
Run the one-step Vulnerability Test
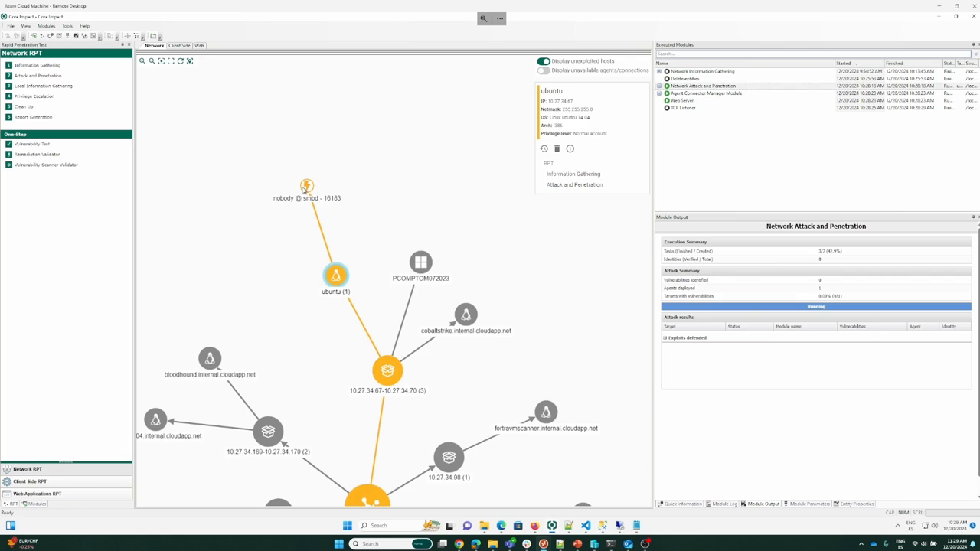click(31, 144)
